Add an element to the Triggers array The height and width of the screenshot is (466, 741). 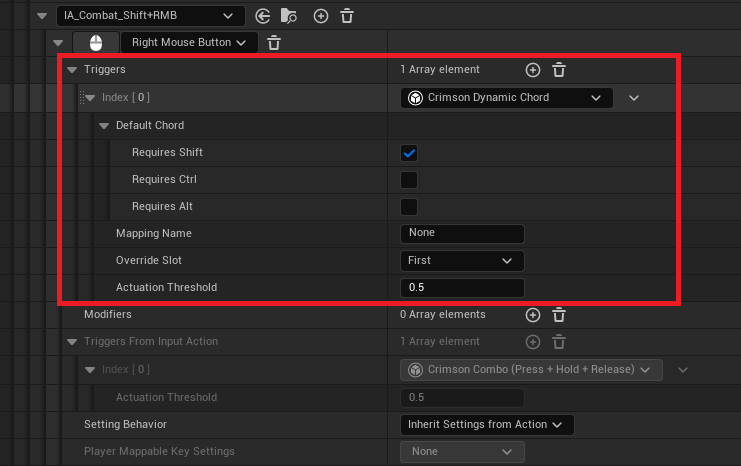[533, 70]
